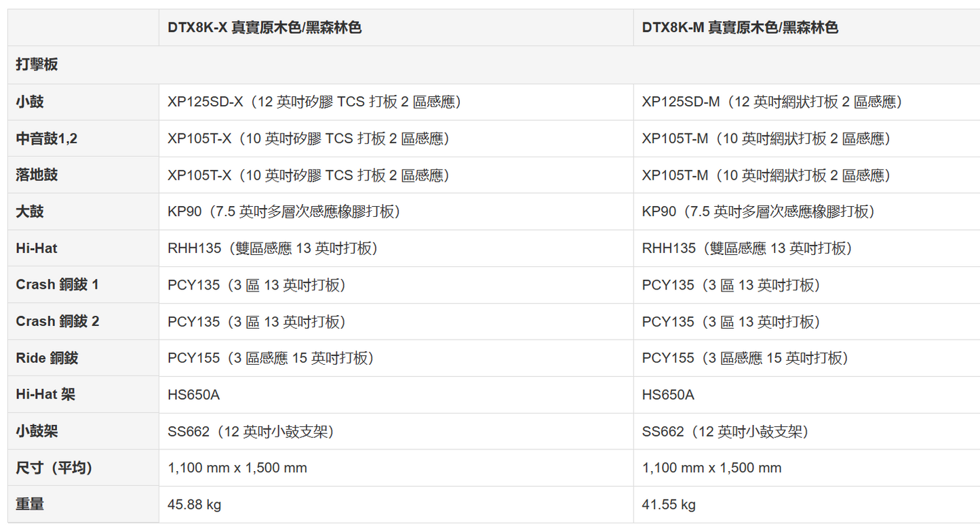Select the 打擊板 section heading row
The image size is (980, 526).
point(37,64)
